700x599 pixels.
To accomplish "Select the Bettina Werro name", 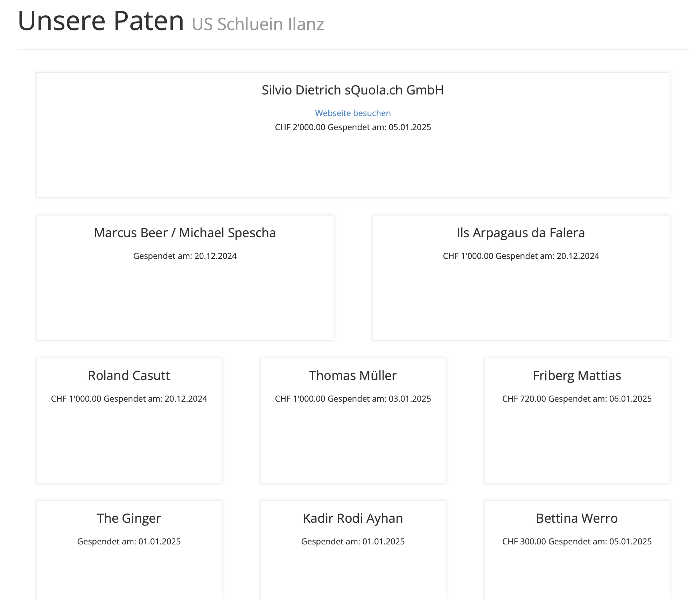I will (577, 518).
